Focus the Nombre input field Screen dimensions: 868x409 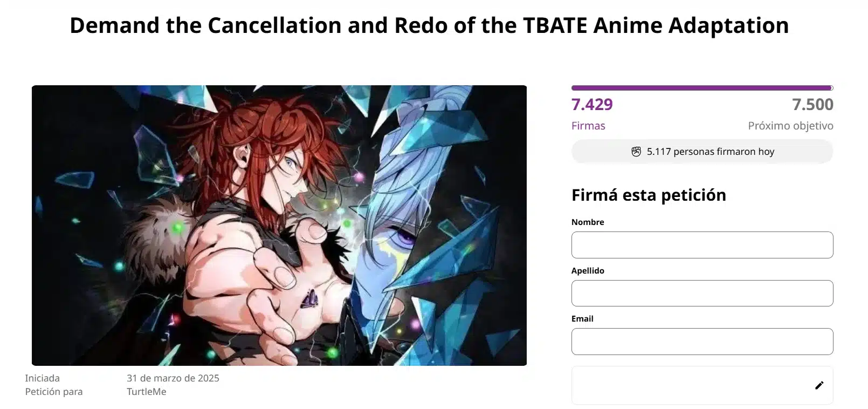pos(702,245)
